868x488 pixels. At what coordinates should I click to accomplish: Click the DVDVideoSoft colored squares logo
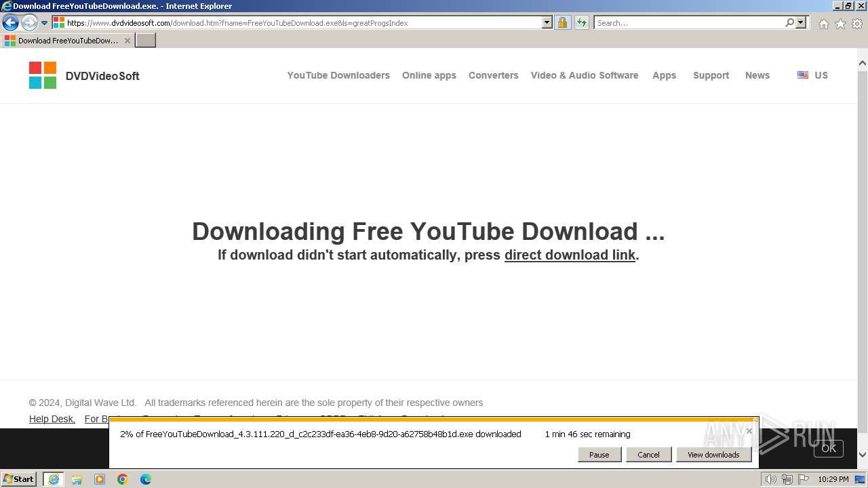43,75
